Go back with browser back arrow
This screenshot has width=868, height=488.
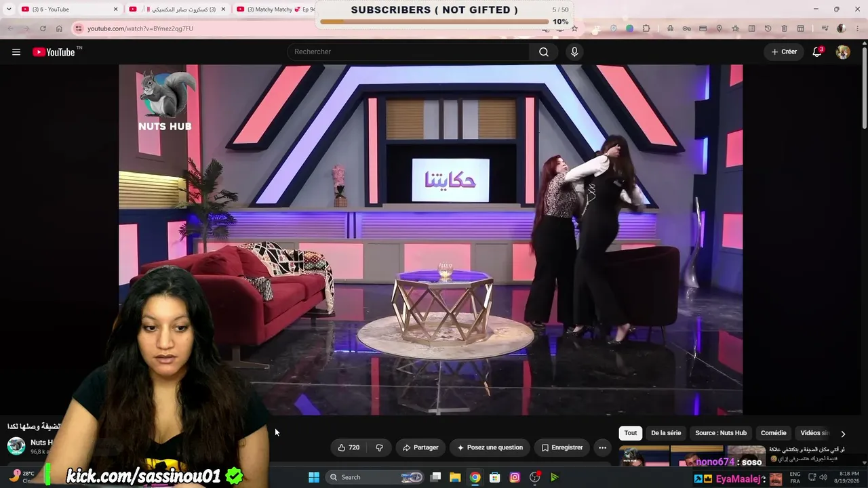coord(10,28)
